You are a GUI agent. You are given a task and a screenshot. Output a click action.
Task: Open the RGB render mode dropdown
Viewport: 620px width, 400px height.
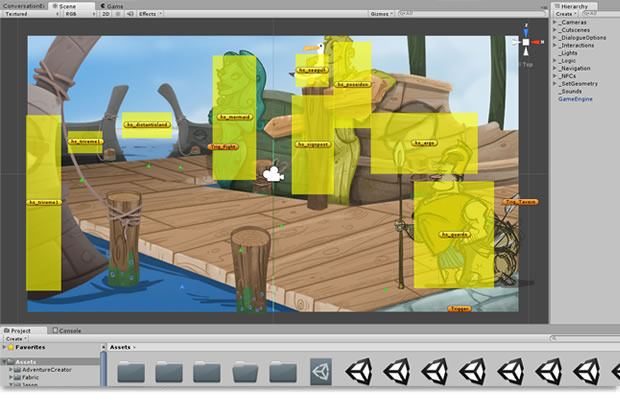pos(80,13)
